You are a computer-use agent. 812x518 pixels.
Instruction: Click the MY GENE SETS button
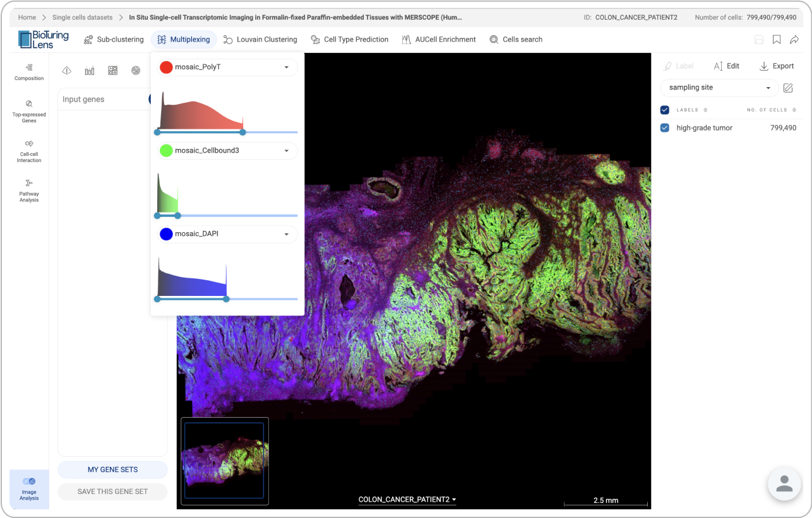(x=112, y=469)
